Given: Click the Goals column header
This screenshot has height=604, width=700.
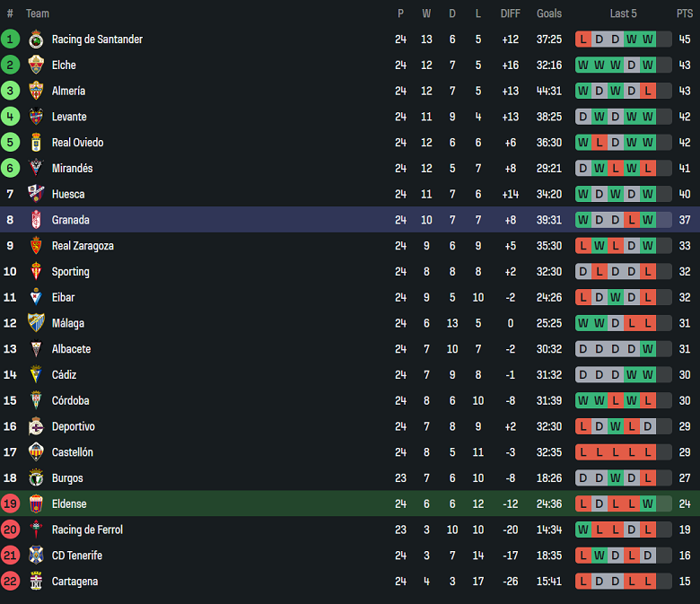Looking at the screenshot, I should pos(549,13).
